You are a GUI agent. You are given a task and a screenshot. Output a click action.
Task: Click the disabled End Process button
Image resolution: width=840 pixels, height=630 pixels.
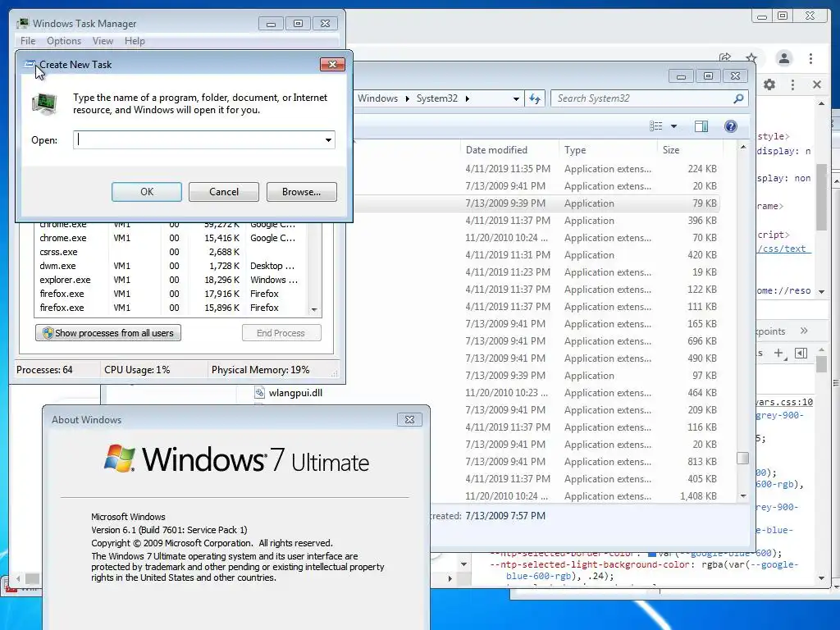281,333
